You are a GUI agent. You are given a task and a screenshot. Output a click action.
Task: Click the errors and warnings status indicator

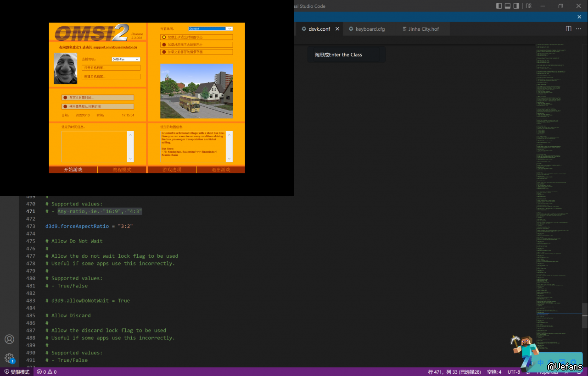[x=47, y=372]
